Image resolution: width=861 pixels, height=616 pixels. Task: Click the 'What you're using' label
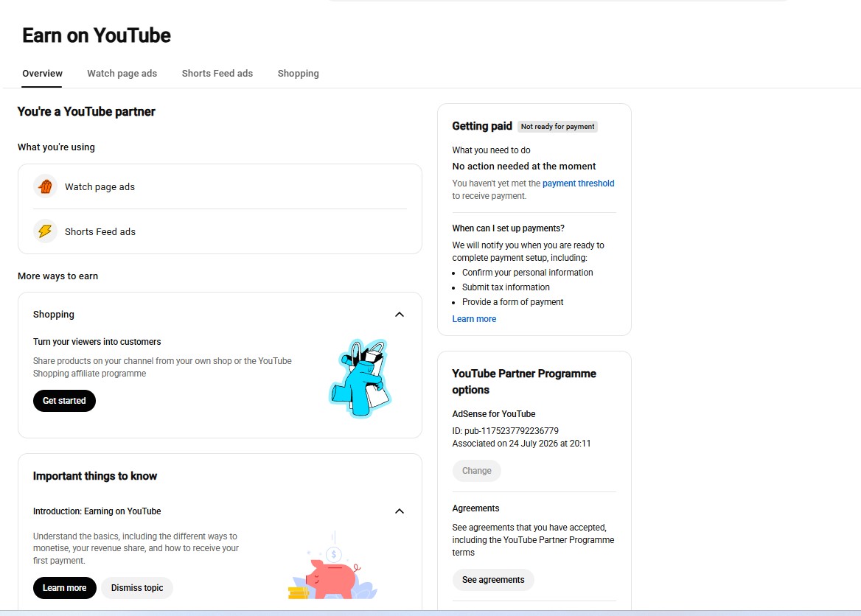point(56,147)
